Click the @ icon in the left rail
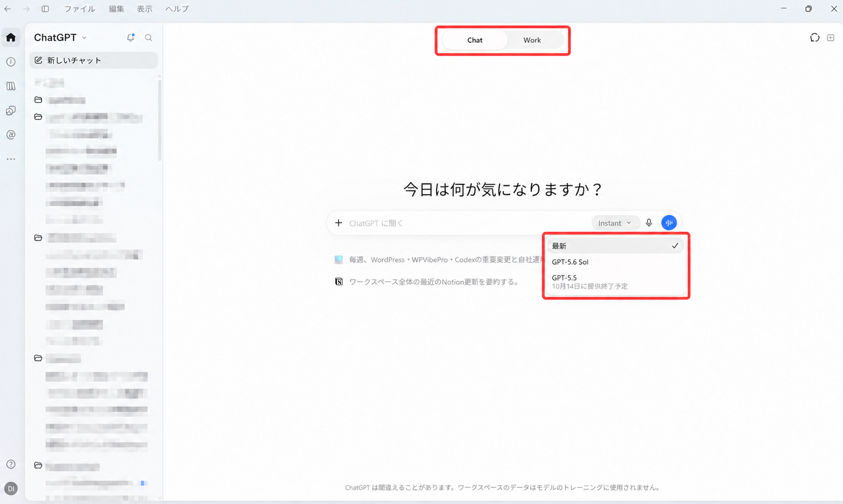843x504 pixels. (11, 135)
